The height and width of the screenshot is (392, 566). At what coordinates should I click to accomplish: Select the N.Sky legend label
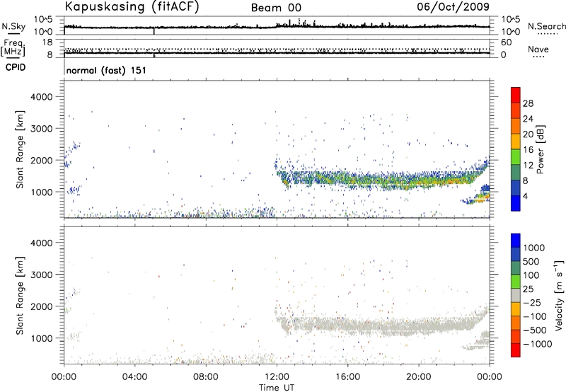click(x=13, y=26)
